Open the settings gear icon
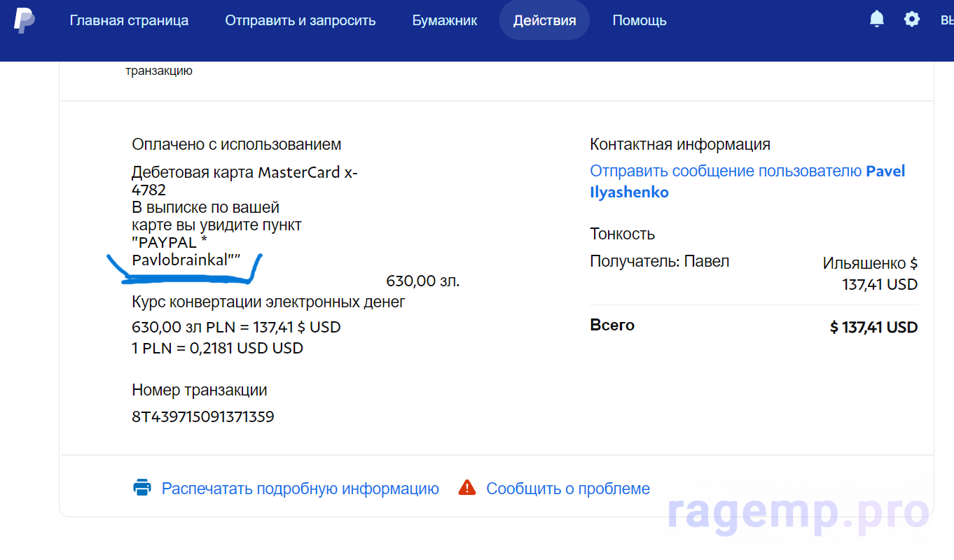Screen dimensions: 954x560 pyautogui.click(x=911, y=19)
